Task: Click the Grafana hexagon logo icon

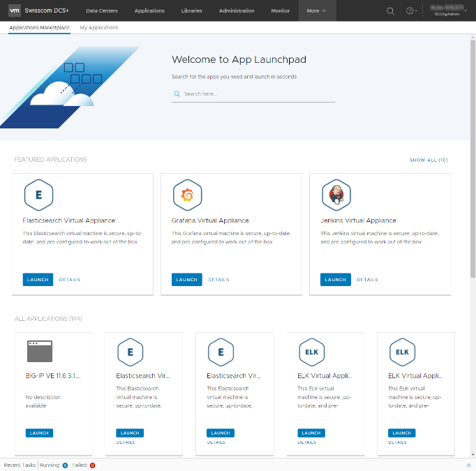Action: (187, 195)
